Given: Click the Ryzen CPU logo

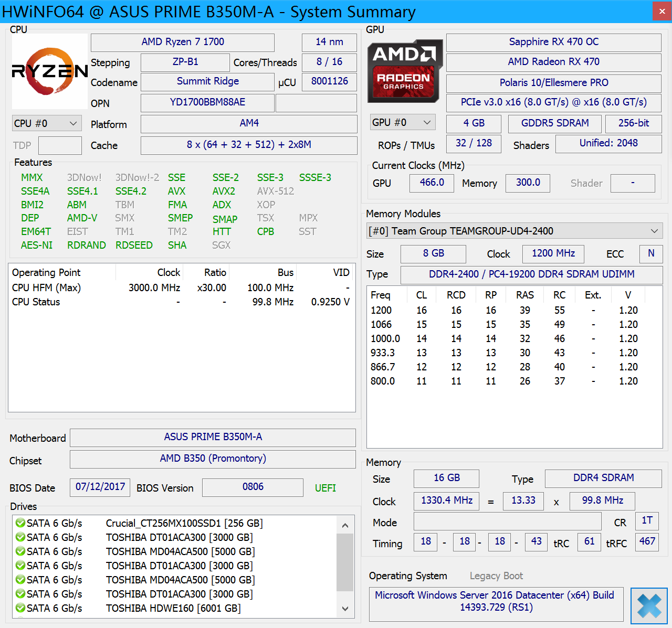Looking at the screenshot, I should coord(50,71).
